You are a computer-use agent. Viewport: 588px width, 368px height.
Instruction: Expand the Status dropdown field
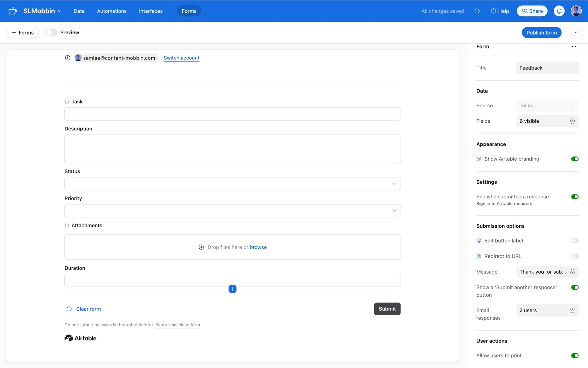coord(232,184)
